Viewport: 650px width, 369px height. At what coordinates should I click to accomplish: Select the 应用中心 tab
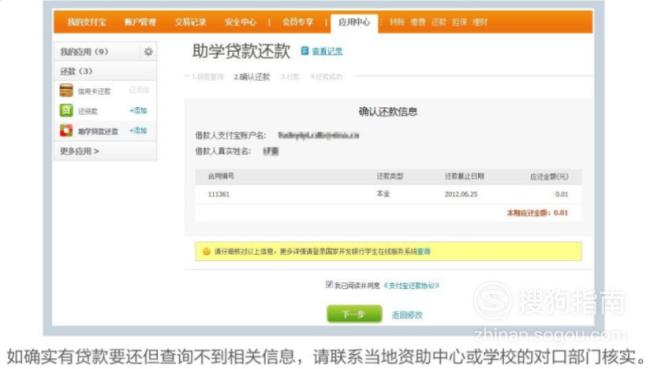pyautogui.click(x=354, y=22)
